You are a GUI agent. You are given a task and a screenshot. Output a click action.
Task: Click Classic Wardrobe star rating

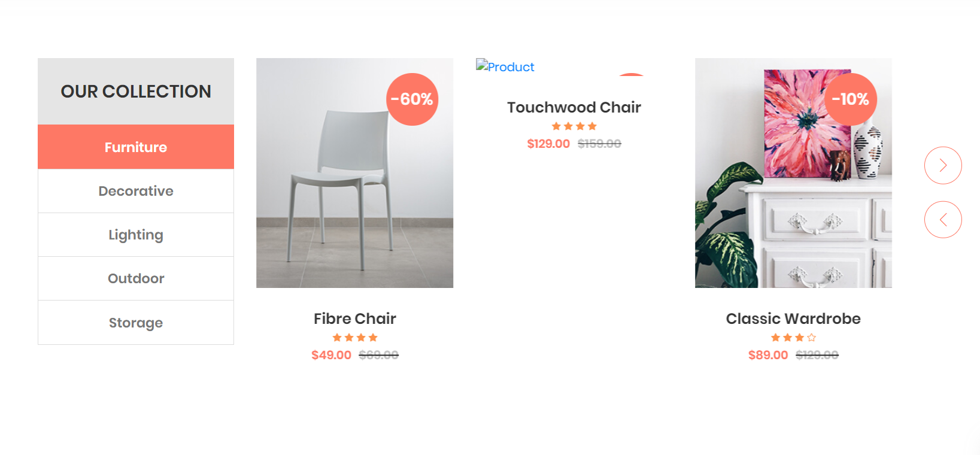click(x=793, y=338)
